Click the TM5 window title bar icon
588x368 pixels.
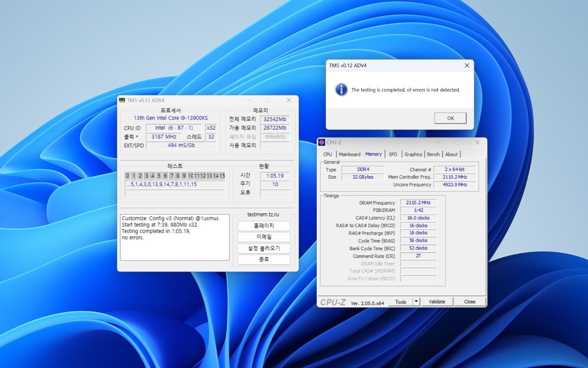tap(122, 100)
